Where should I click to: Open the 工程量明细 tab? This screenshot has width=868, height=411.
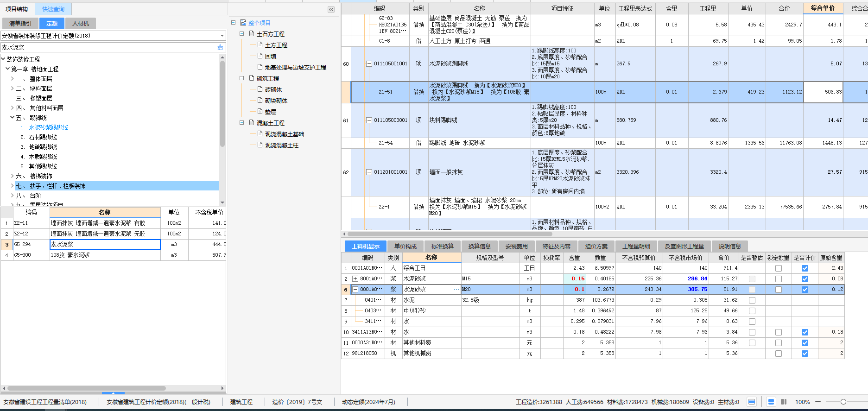tap(636, 246)
